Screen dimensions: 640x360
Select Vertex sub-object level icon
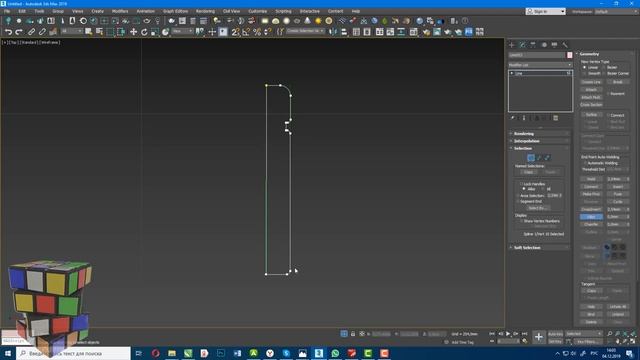(531, 158)
